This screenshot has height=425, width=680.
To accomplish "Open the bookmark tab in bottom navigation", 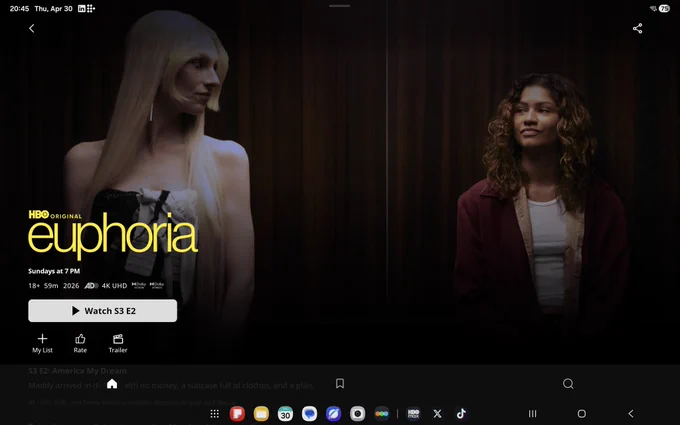I will [x=340, y=383].
